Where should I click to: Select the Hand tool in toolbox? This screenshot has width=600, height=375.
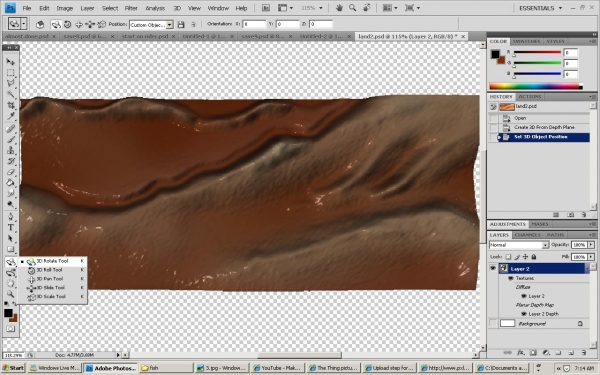pyautogui.click(x=10, y=284)
